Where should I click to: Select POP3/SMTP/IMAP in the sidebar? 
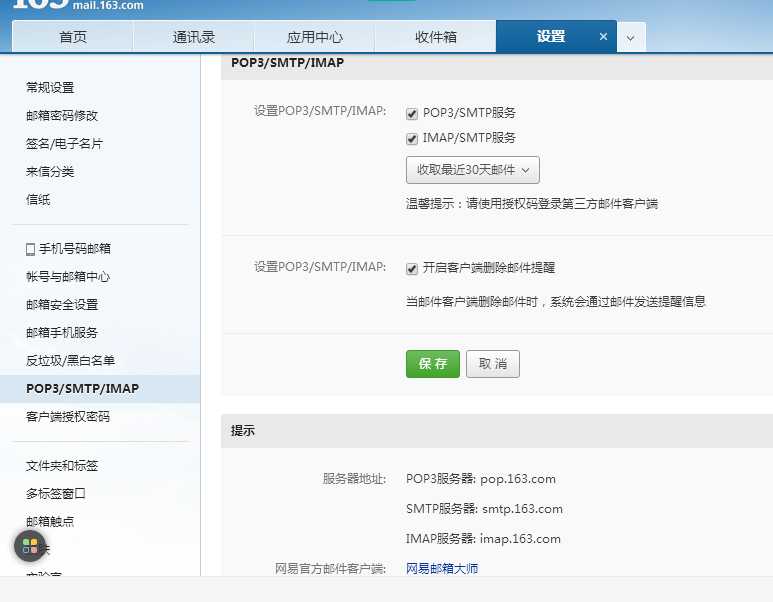point(100,389)
